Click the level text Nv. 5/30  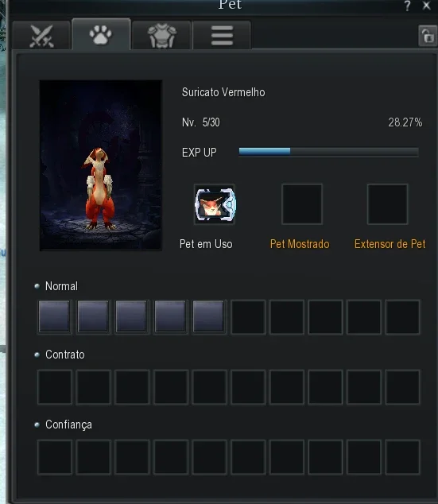(x=201, y=122)
